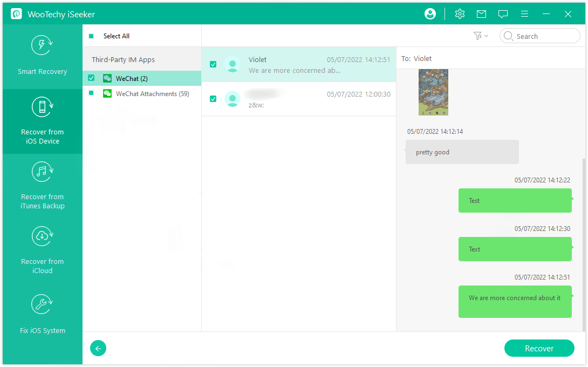588x367 pixels.
Task: Click the green back arrow button
Action: point(98,348)
